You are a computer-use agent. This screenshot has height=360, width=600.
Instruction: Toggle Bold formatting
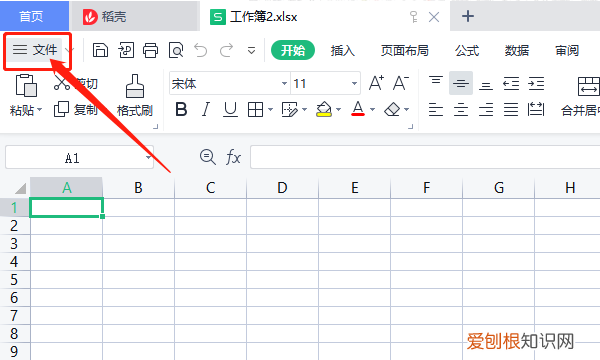coord(181,110)
